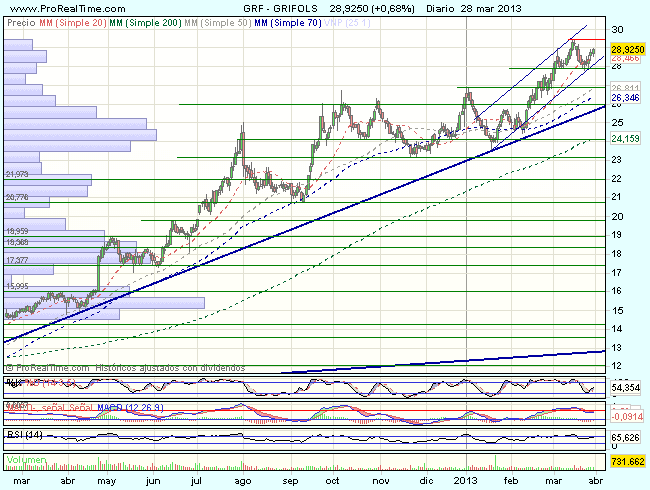Click the 18,959 volume profile label
Image resolution: width=650 pixels, height=490 pixels.
pos(17,231)
